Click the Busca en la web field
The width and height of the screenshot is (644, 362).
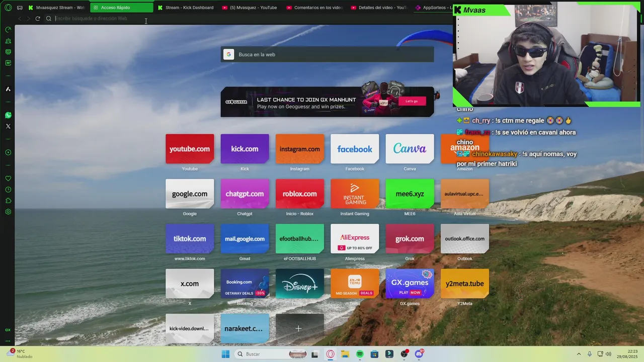tap(327, 54)
